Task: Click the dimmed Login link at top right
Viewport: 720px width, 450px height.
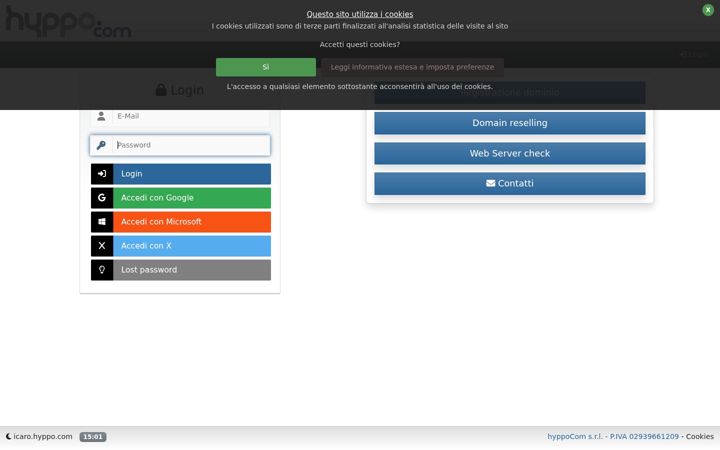Action: (x=694, y=55)
